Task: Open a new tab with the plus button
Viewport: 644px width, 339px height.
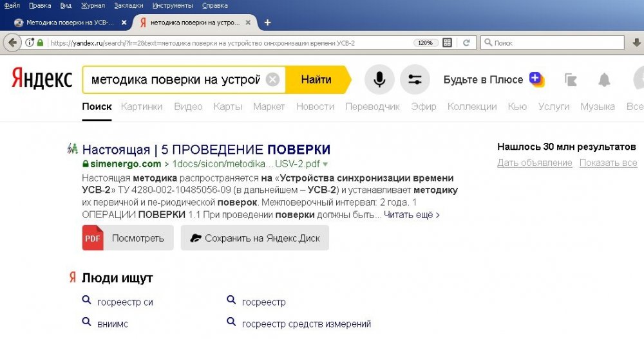Action: pyautogui.click(x=267, y=23)
